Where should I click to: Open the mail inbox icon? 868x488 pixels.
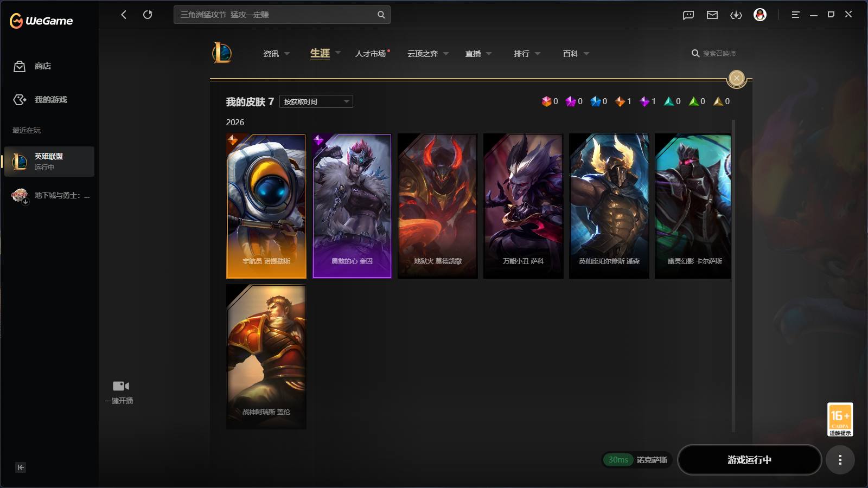pyautogui.click(x=712, y=15)
